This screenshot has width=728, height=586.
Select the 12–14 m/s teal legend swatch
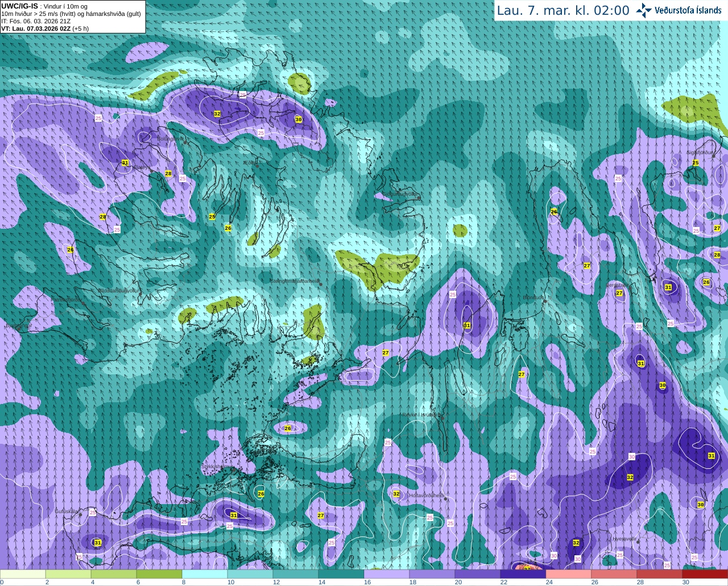pos(296,574)
